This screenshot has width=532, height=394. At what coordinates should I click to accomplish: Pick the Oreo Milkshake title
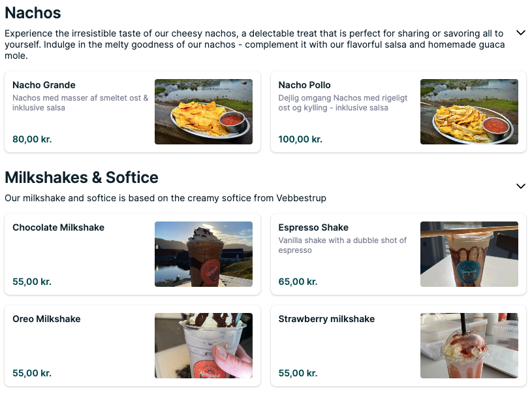pos(46,319)
